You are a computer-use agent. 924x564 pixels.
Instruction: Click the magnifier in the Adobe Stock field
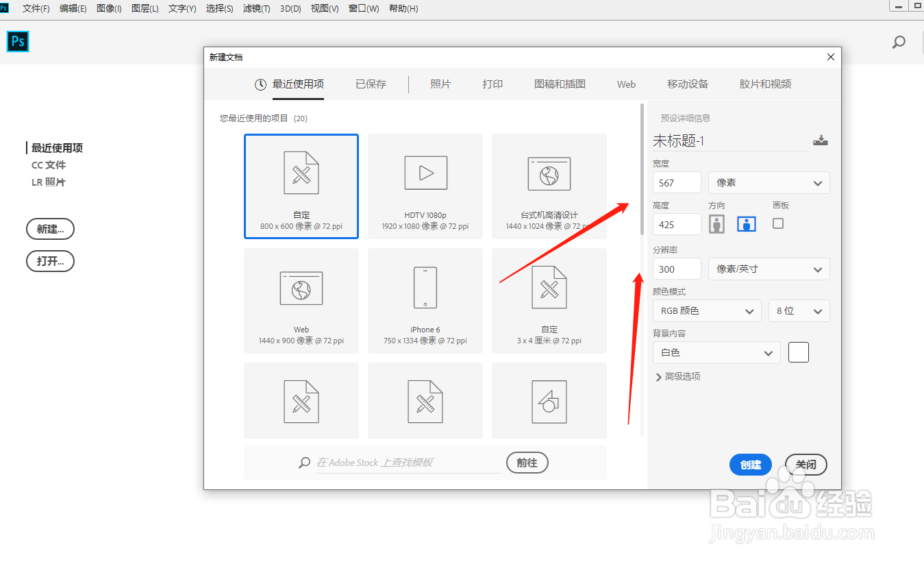pos(303,462)
